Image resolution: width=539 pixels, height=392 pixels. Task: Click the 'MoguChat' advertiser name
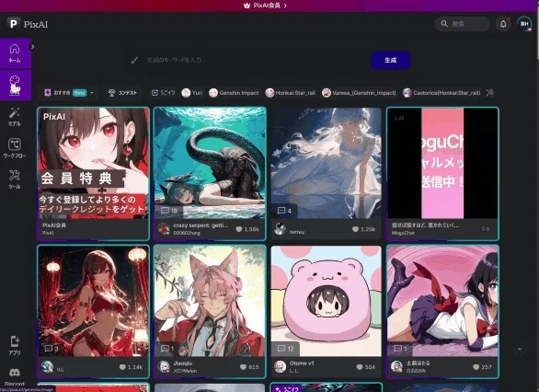click(x=403, y=233)
